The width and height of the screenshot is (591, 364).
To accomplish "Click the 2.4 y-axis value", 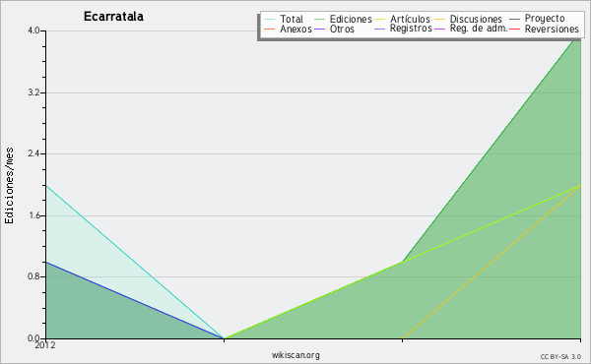I will pos(33,153).
